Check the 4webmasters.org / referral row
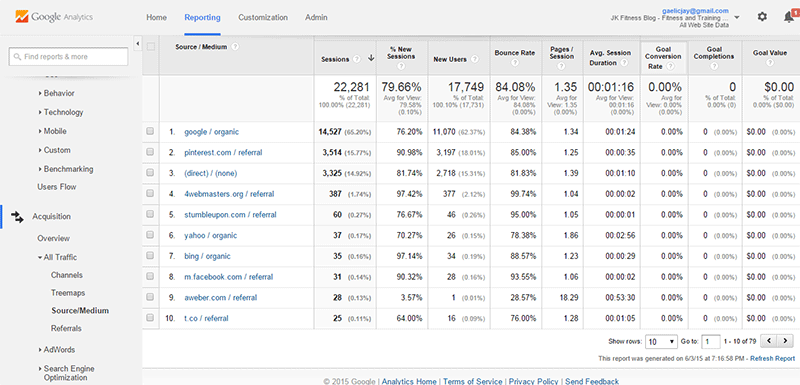 pos(150,194)
